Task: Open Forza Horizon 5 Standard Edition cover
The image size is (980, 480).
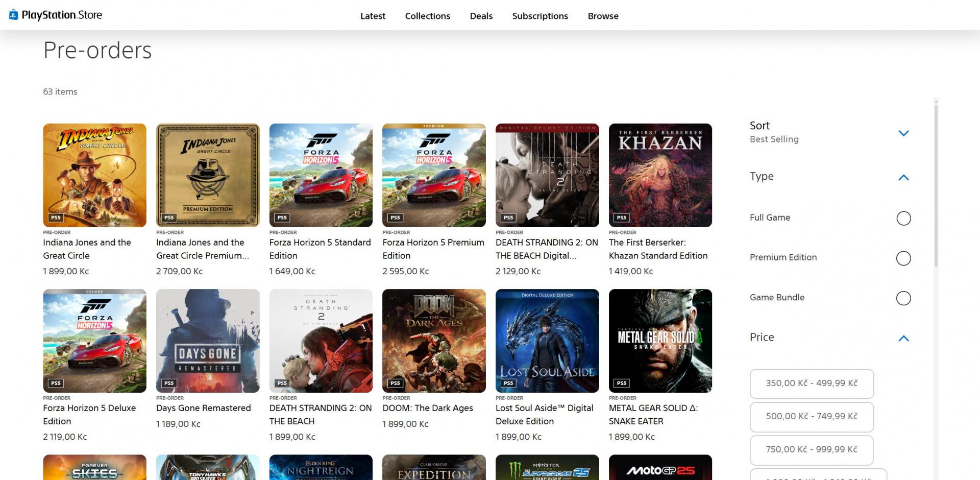Action: point(321,175)
